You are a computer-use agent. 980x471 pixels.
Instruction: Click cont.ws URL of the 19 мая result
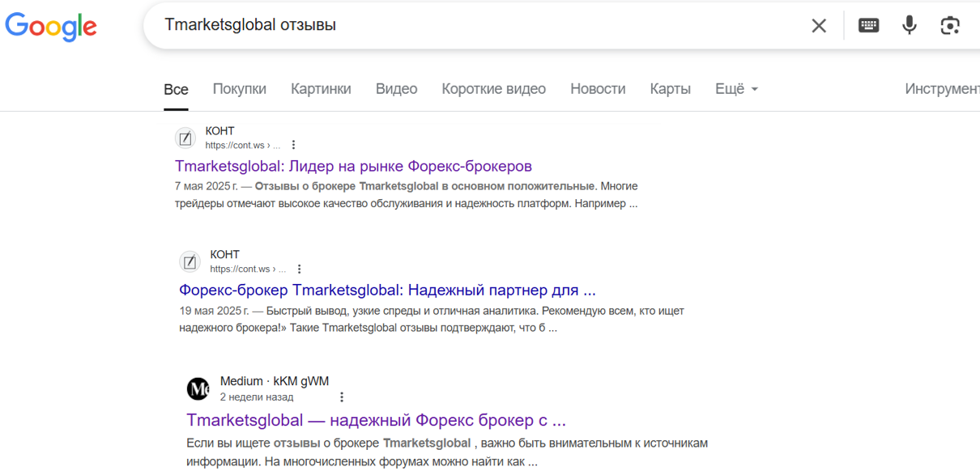247,269
